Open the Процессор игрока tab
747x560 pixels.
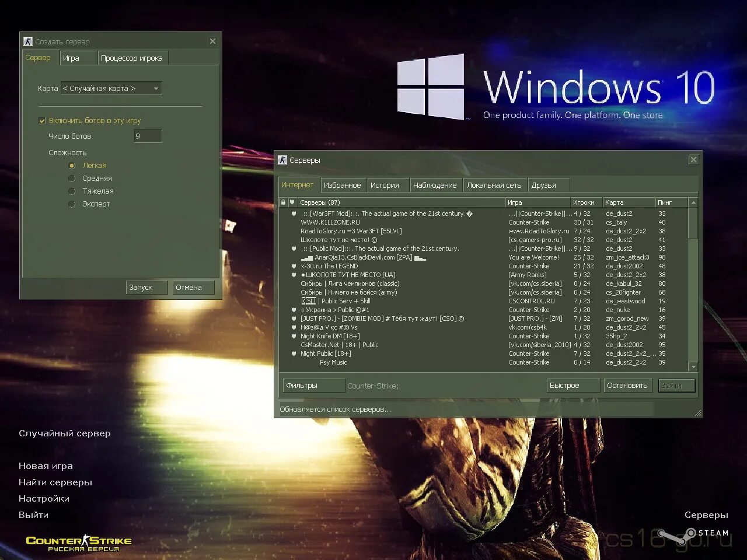pos(132,58)
